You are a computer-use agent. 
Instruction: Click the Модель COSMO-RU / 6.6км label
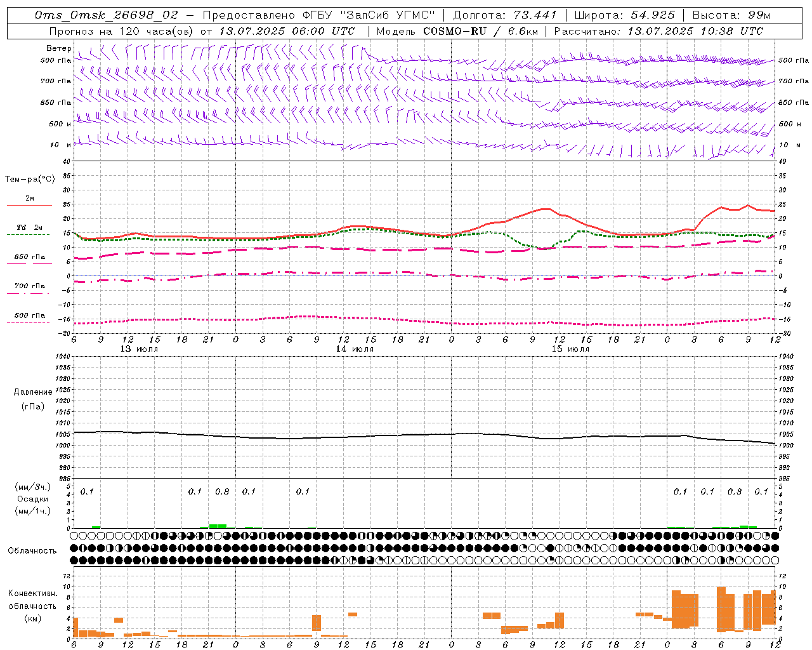(x=456, y=31)
